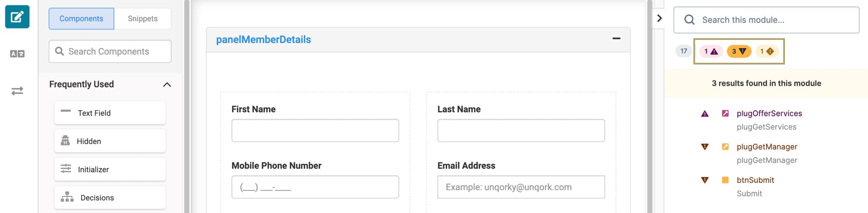Click the Decisions tree icon
The height and width of the screenshot is (213, 868).
67,197
